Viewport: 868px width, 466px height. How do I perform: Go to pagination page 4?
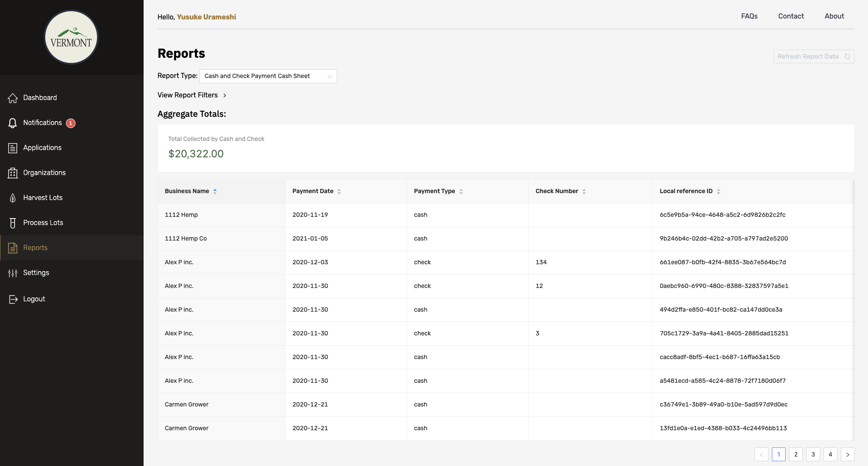coord(830,454)
